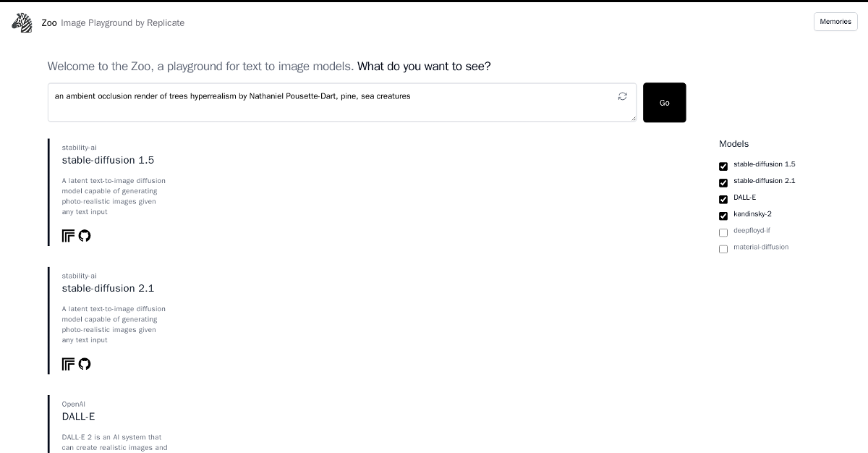868x453 pixels.
Task: Click the Zoo title link in the header
Action: click(49, 23)
